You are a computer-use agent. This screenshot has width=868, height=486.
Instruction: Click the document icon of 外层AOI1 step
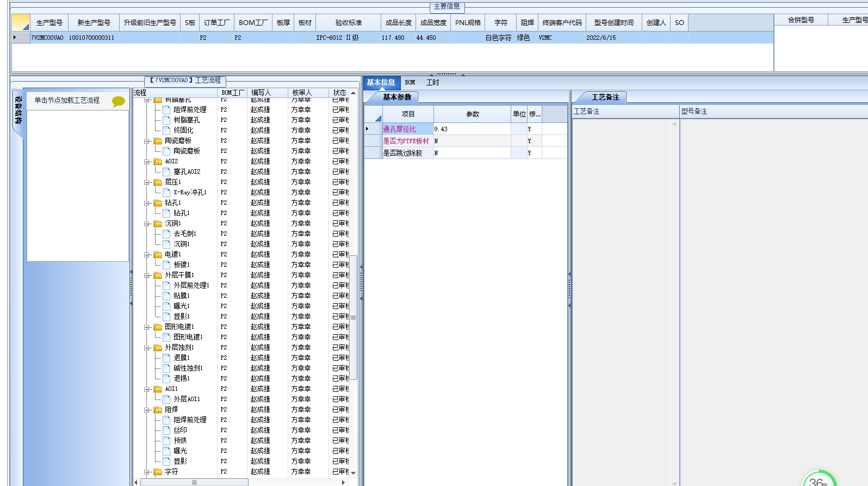tap(167, 399)
